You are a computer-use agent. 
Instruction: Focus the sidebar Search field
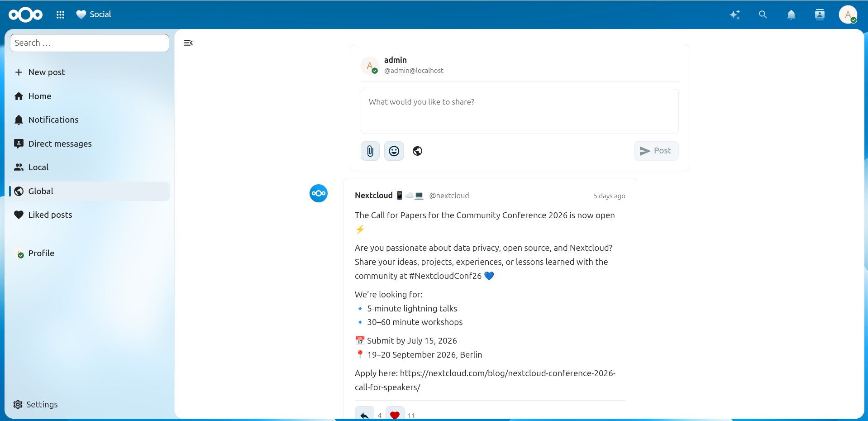click(90, 43)
